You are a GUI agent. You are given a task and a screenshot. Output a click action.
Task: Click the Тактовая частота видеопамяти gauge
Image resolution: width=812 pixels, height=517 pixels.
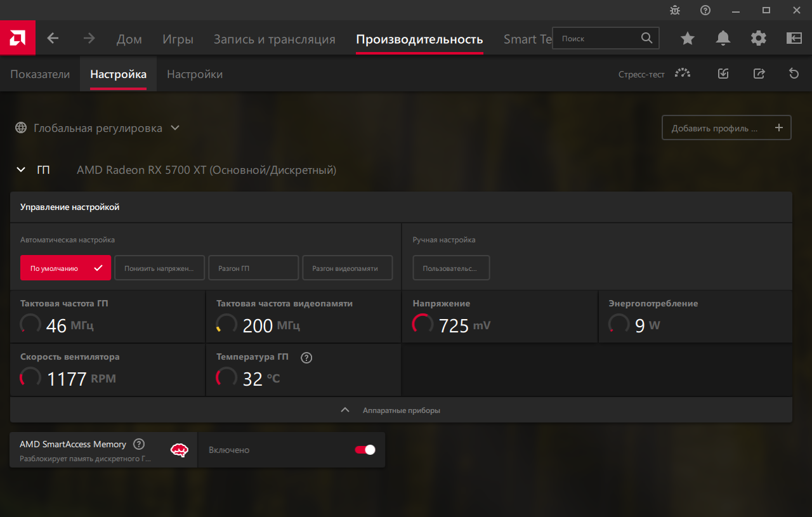tap(226, 324)
